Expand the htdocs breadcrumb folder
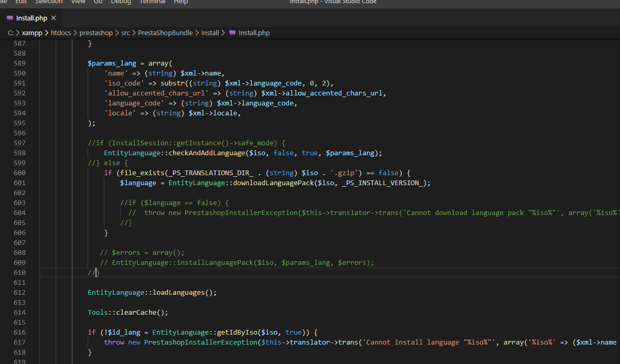 [61, 33]
